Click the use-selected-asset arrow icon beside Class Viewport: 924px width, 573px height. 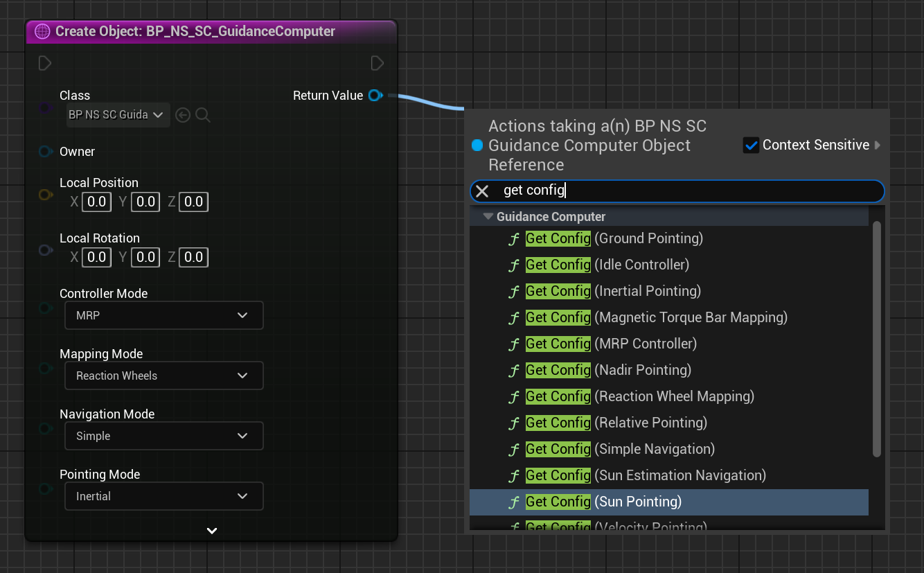[x=183, y=115]
